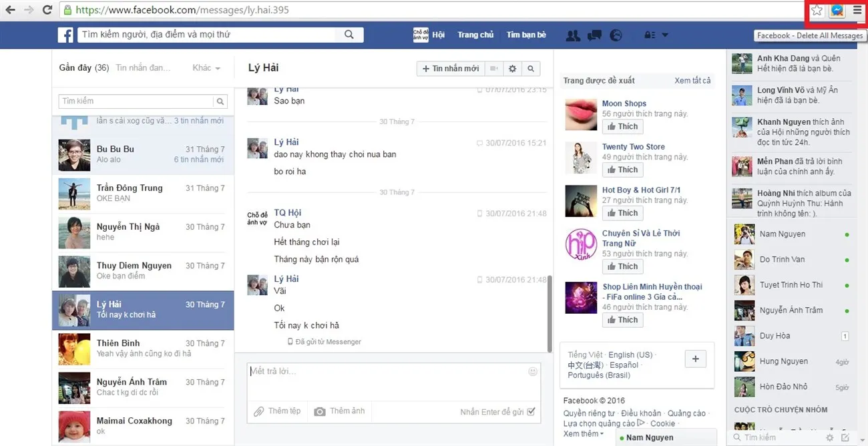
Task: Open the Messenger chat icon in top bar
Action: (594, 35)
